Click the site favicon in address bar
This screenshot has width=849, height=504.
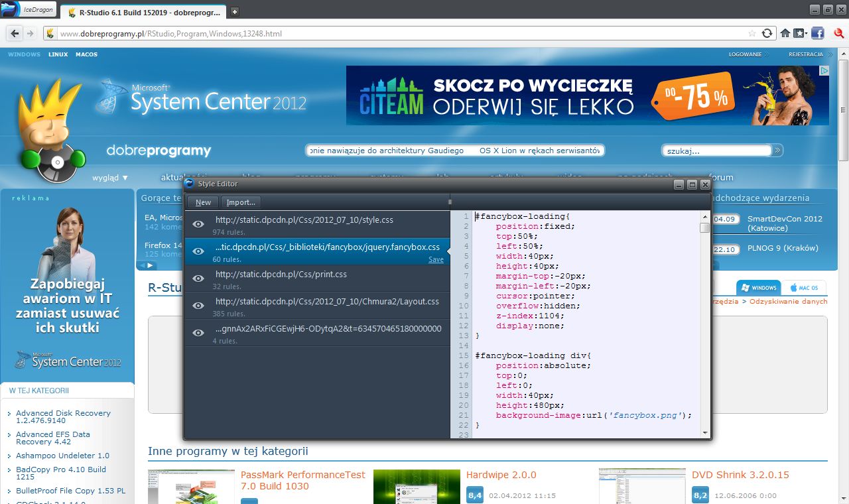(x=50, y=33)
